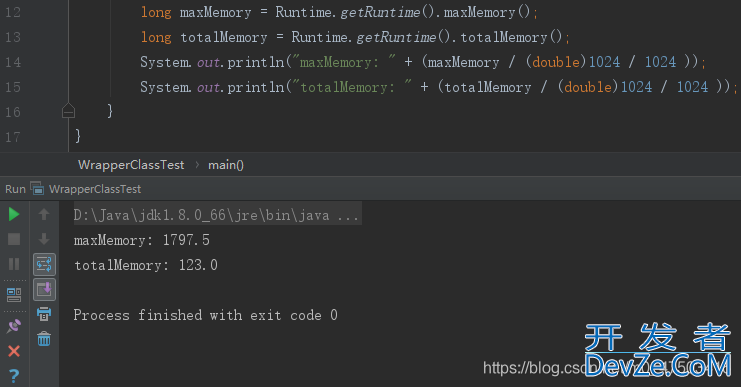Click 'long maxMemory' declaration on line 12
The height and width of the screenshot is (387, 741).
click(x=196, y=12)
